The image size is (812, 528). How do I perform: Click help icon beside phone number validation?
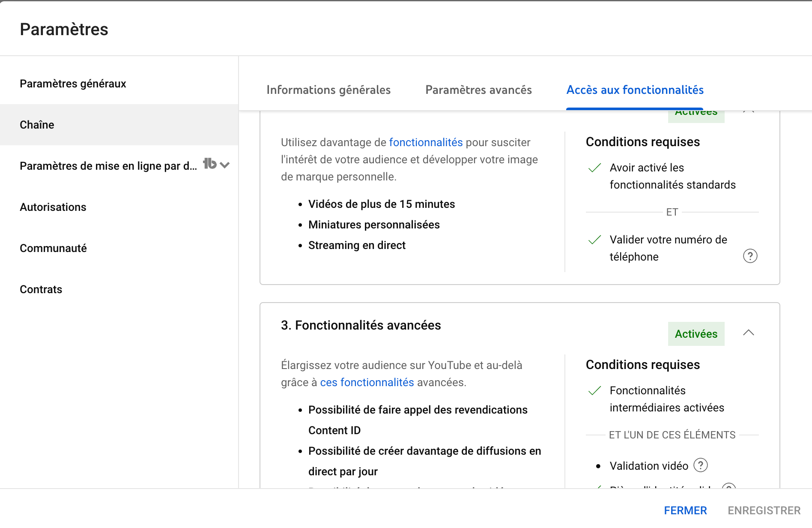(750, 256)
